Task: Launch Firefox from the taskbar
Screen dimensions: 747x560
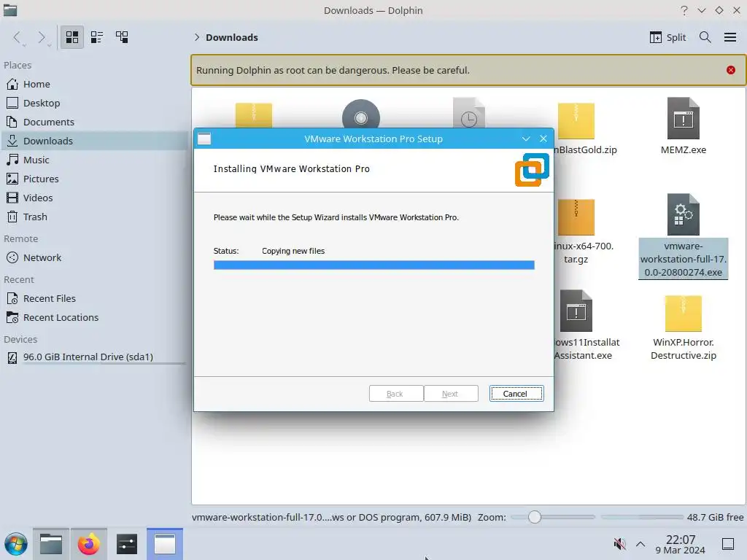Action: click(x=88, y=544)
